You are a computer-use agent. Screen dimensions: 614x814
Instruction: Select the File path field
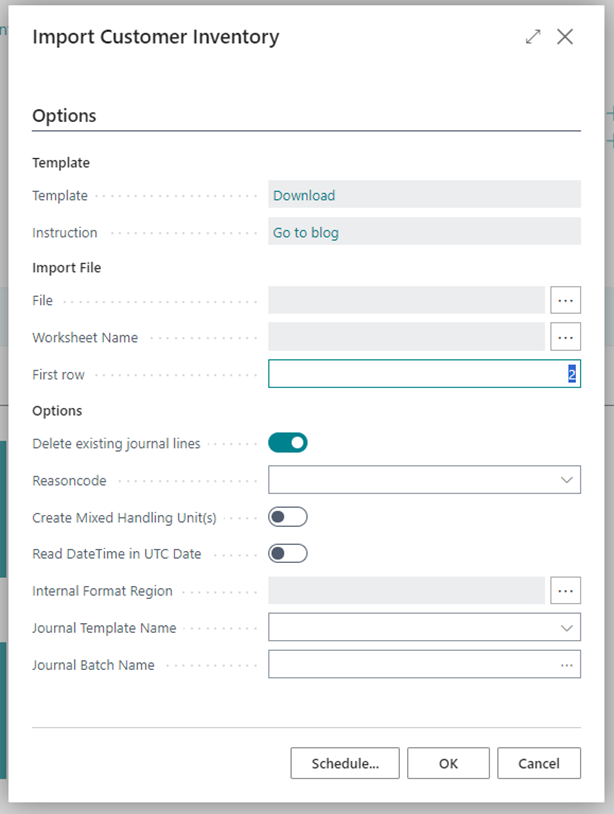(x=406, y=300)
